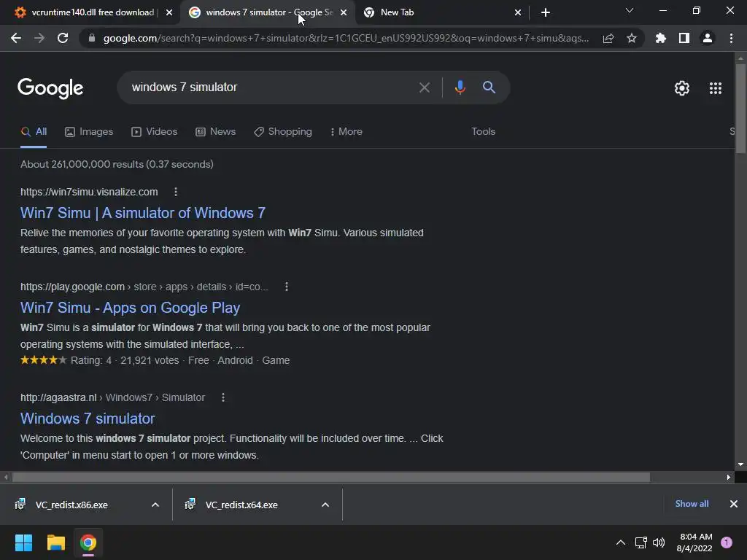Click the browser address bar URL

[346, 38]
